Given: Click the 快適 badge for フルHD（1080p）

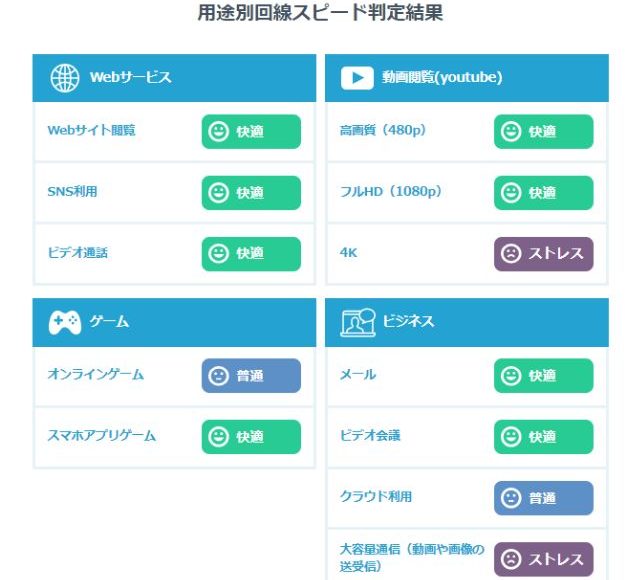Looking at the screenshot, I should [543, 193].
